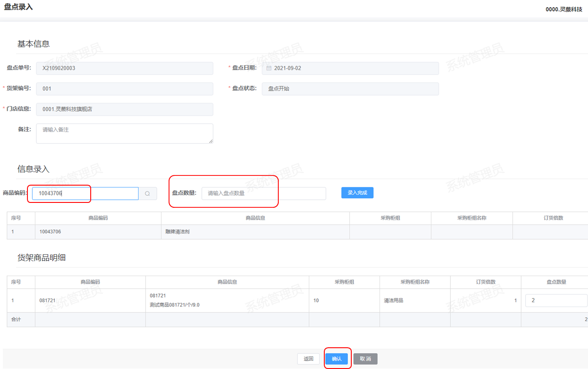Click the 盘点状态 field showing 盘点开始

coord(350,89)
